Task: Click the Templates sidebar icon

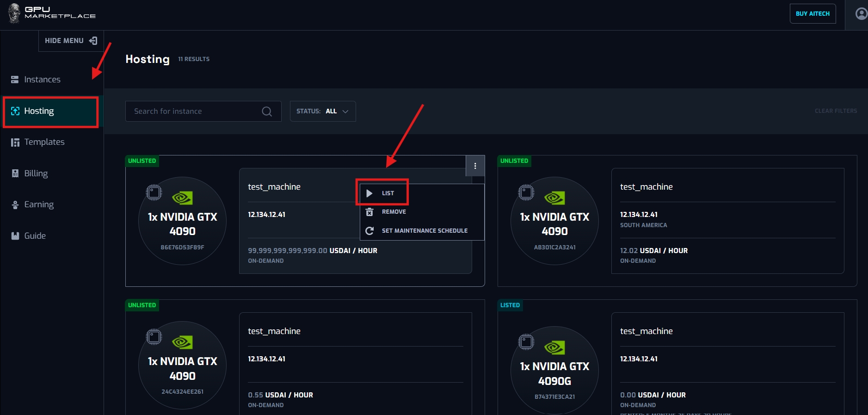Action: point(15,142)
